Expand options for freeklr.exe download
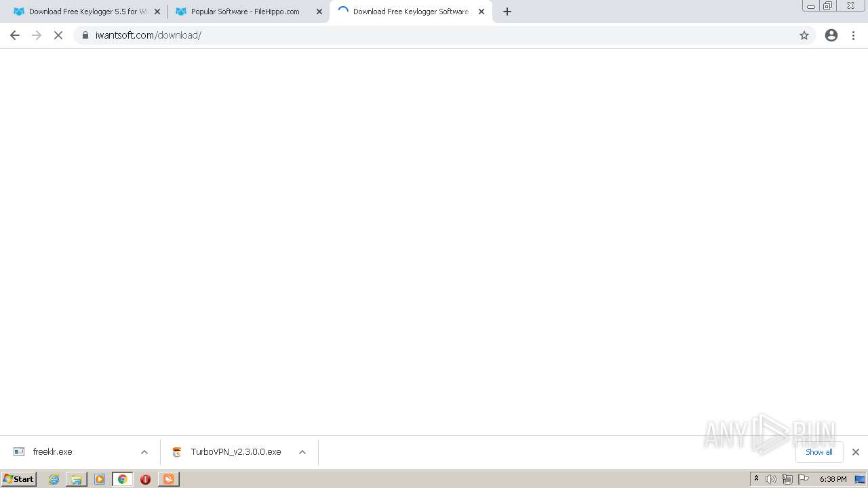The image size is (868, 488). click(x=144, y=452)
